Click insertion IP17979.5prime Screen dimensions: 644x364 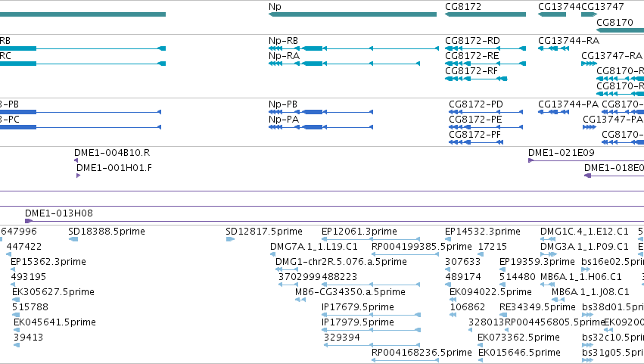pos(357,323)
